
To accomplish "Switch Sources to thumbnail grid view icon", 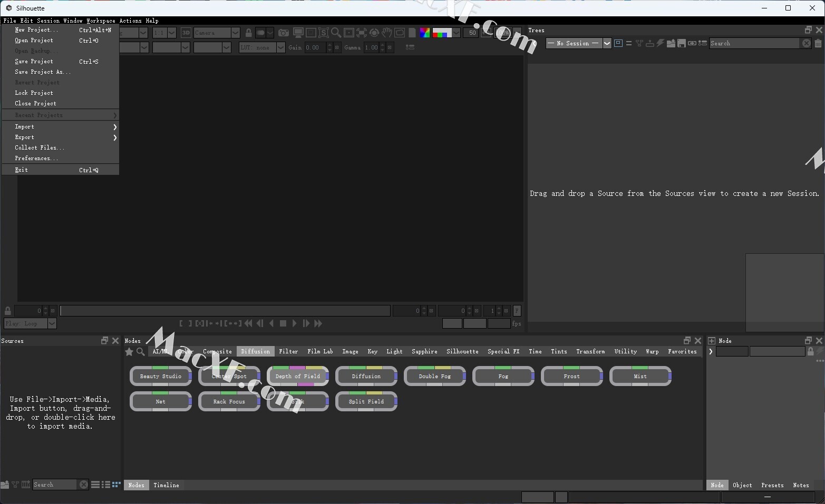I will pyautogui.click(x=117, y=485).
